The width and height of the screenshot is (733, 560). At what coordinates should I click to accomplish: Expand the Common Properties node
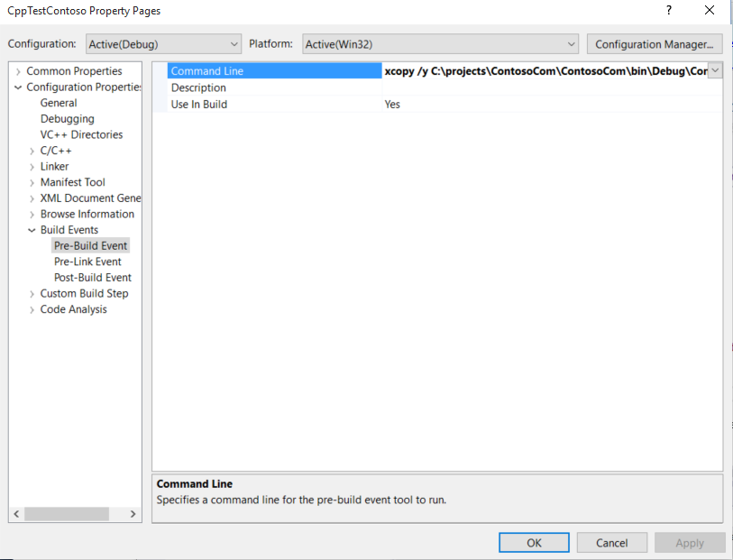(18, 71)
